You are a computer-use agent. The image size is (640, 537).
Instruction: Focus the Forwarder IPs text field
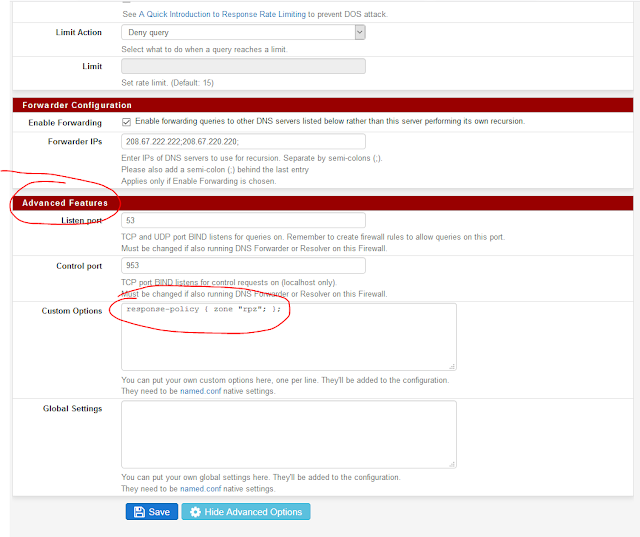[x=243, y=143]
